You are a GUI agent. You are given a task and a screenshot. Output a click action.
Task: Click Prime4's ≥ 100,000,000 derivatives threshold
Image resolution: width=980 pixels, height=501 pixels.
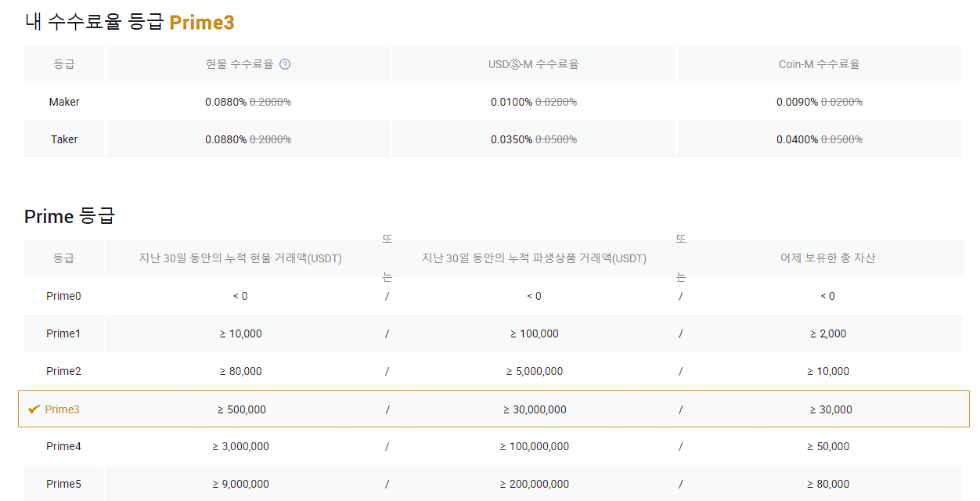pyautogui.click(x=535, y=446)
